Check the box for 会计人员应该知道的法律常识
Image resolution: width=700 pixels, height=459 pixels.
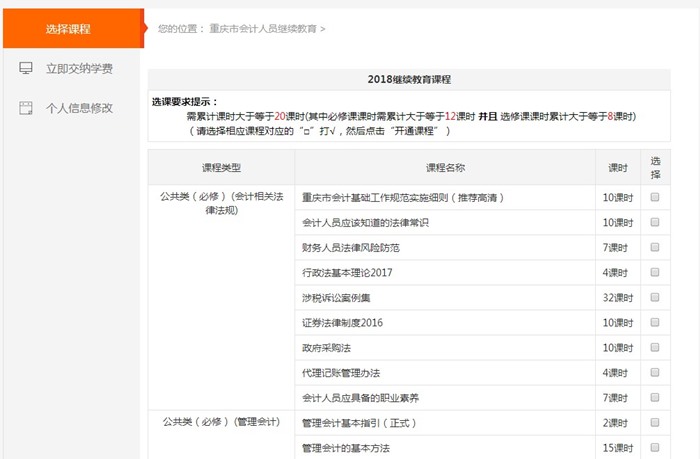click(655, 222)
